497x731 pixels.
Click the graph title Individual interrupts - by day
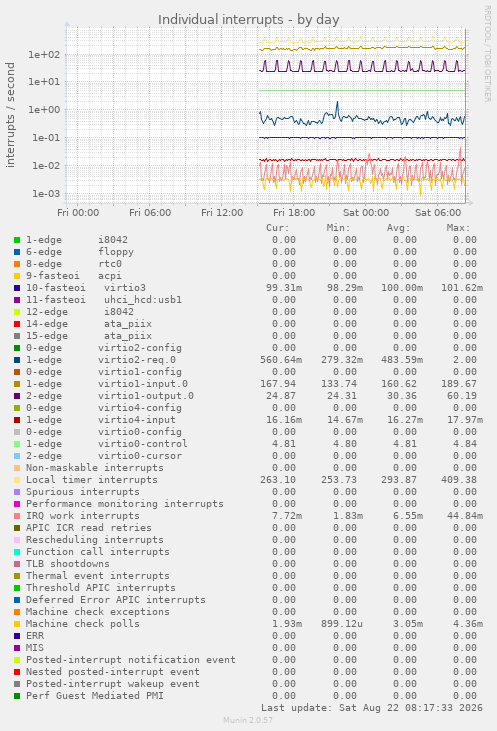[x=248, y=20]
